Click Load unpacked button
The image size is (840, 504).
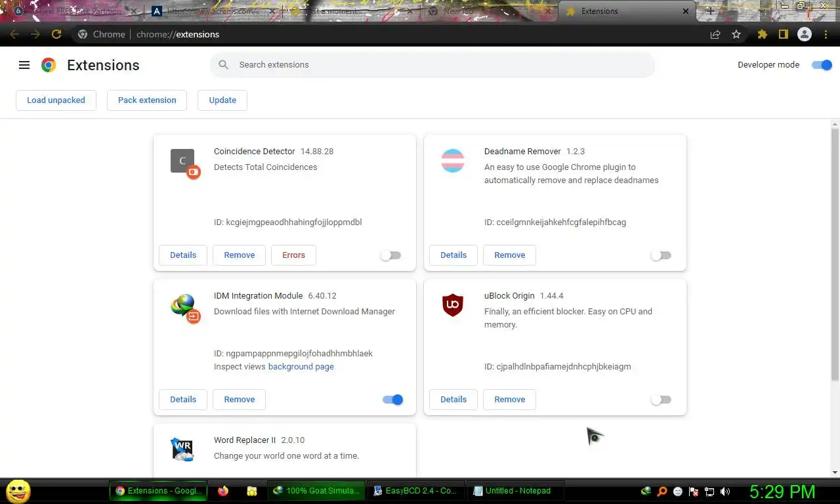56,100
